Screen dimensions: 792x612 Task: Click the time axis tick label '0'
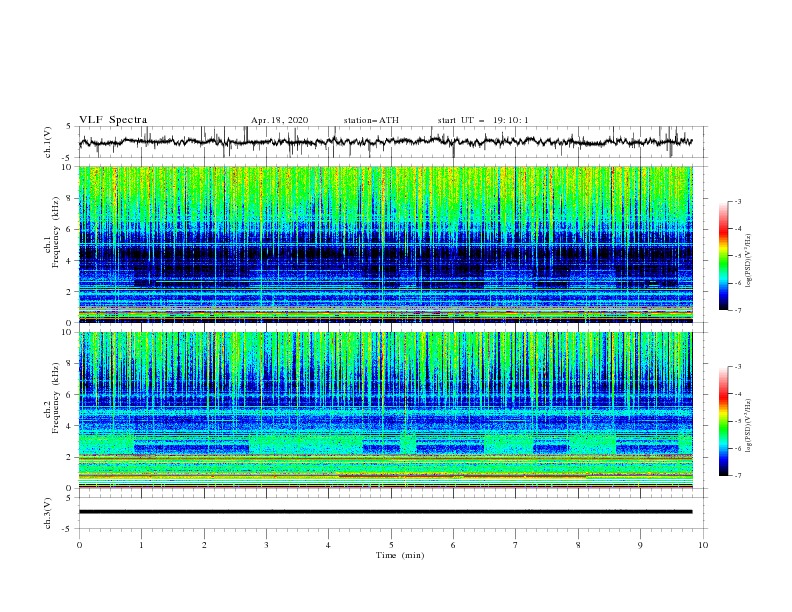79,545
